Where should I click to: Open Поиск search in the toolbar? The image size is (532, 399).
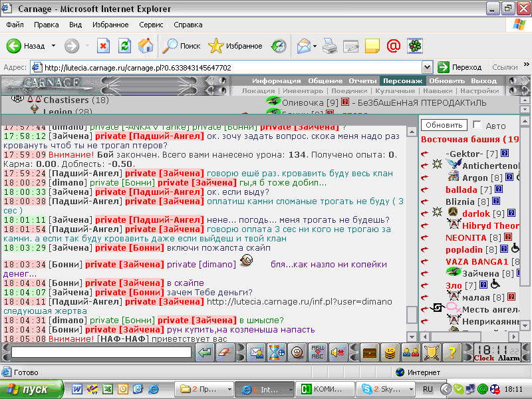pos(181,46)
